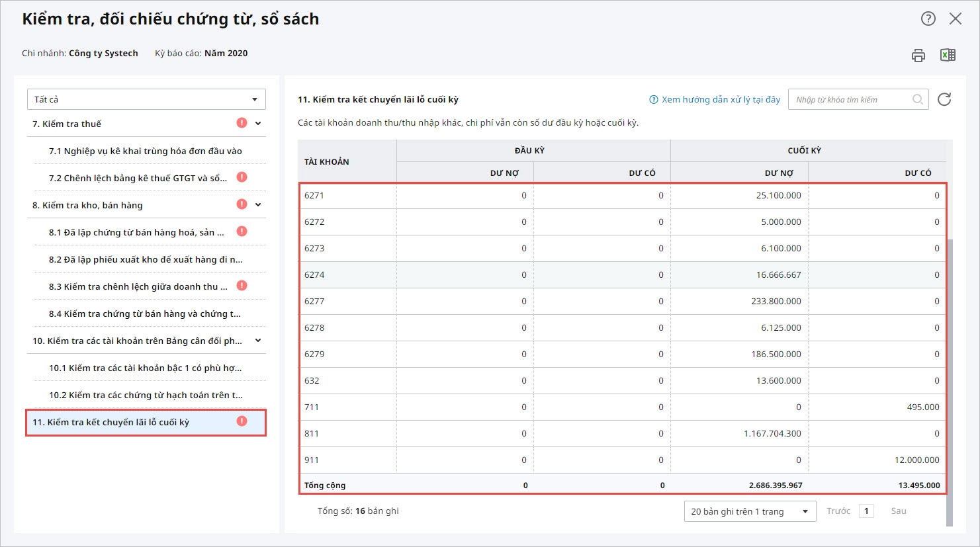Click Tổng cộng row label
Viewport: 980px width, 547px height.
point(325,485)
